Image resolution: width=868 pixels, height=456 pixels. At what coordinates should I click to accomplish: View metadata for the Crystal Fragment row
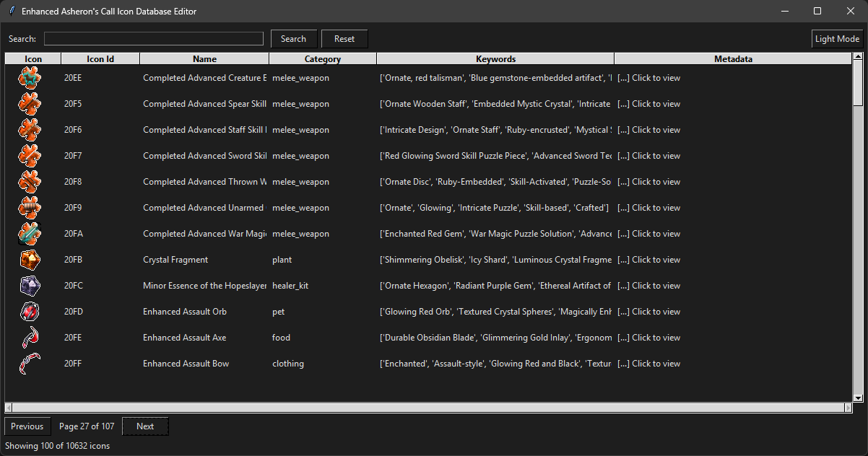coord(649,260)
